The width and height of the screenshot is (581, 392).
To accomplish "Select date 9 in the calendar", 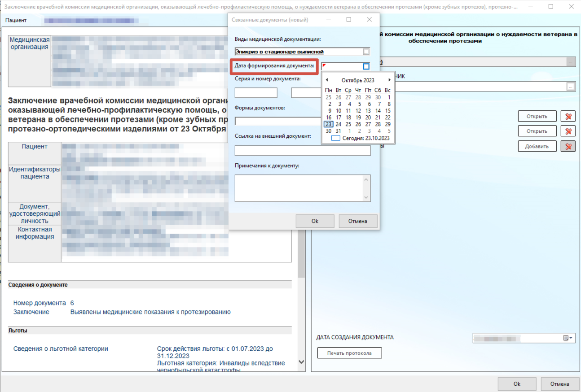I will coord(330,111).
